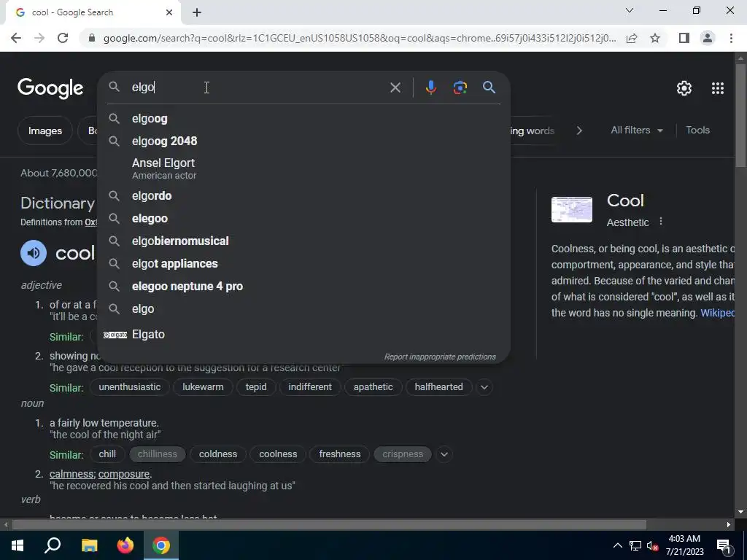Open the Tools button
The width and height of the screenshot is (747, 560).
pyautogui.click(x=697, y=130)
